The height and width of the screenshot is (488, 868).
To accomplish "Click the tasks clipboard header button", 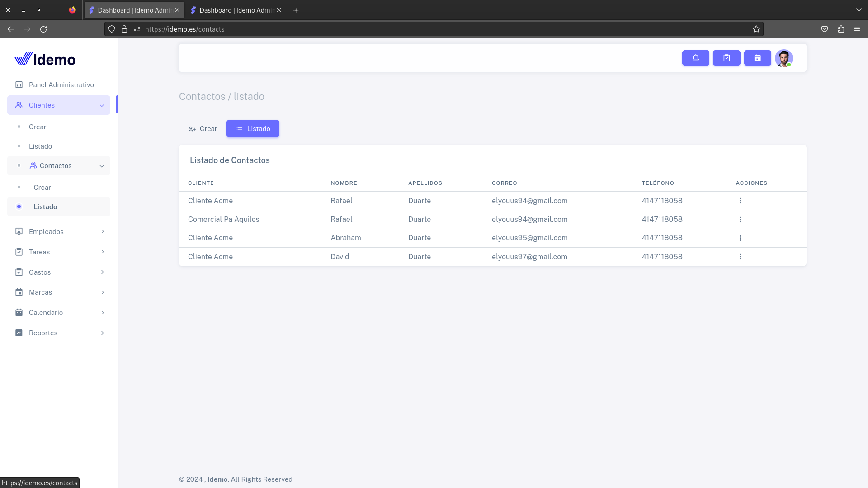I will (x=726, y=58).
